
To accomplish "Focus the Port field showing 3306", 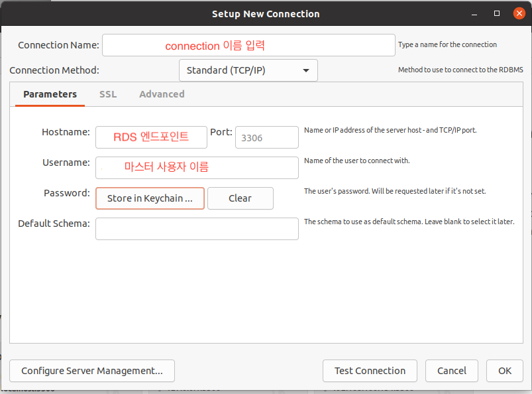I will tap(267, 137).
